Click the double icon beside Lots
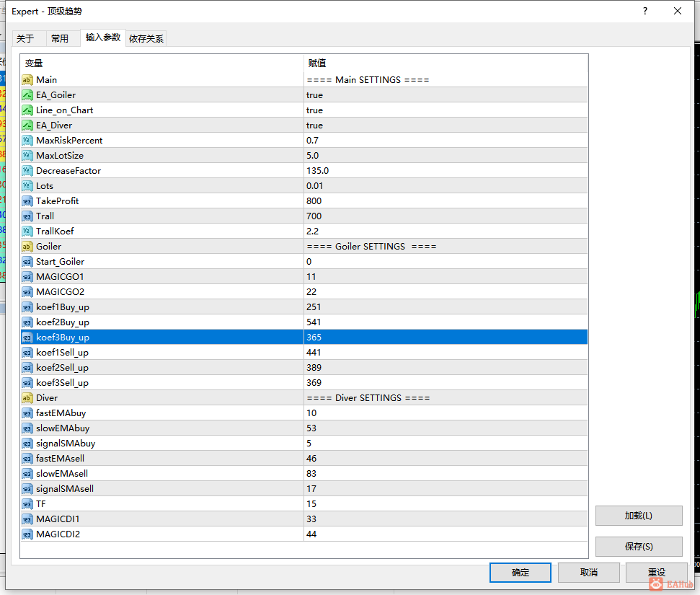The image size is (700, 595). pos(27,186)
